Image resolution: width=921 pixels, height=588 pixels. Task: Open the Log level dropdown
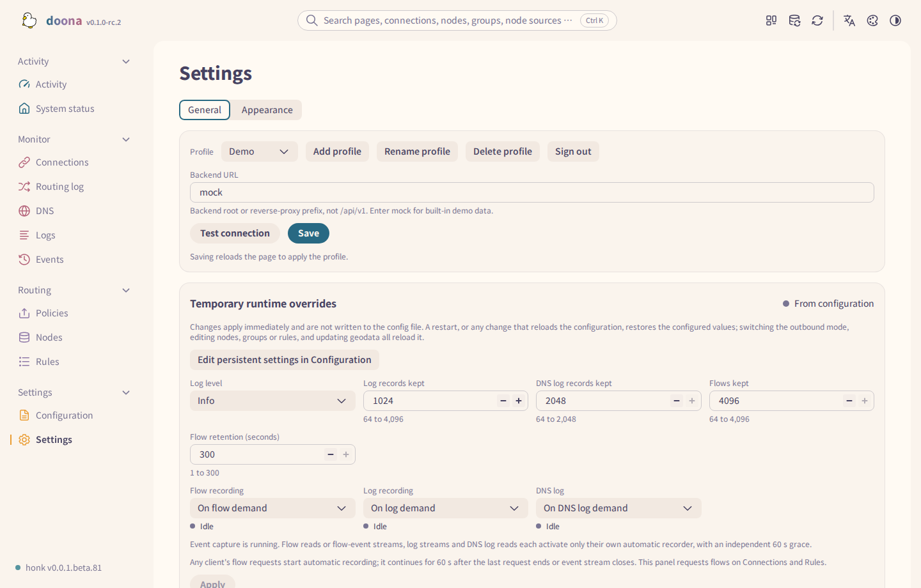coord(272,401)
